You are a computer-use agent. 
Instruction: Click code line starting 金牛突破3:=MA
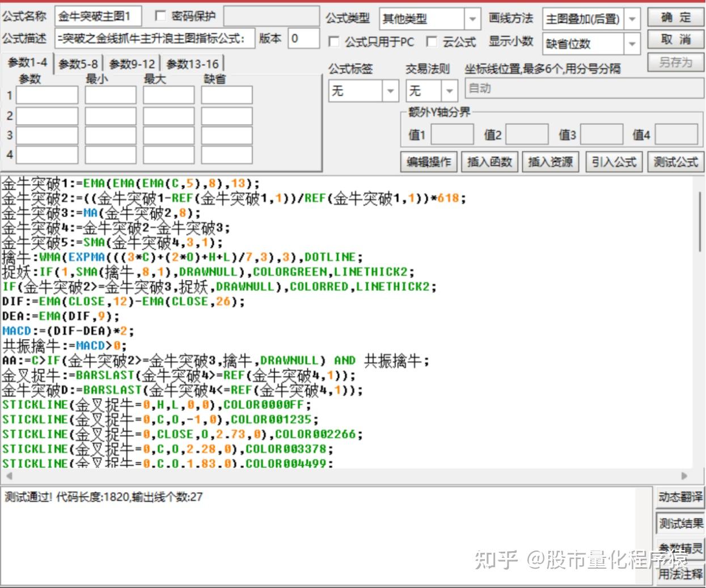pos(102,213)
